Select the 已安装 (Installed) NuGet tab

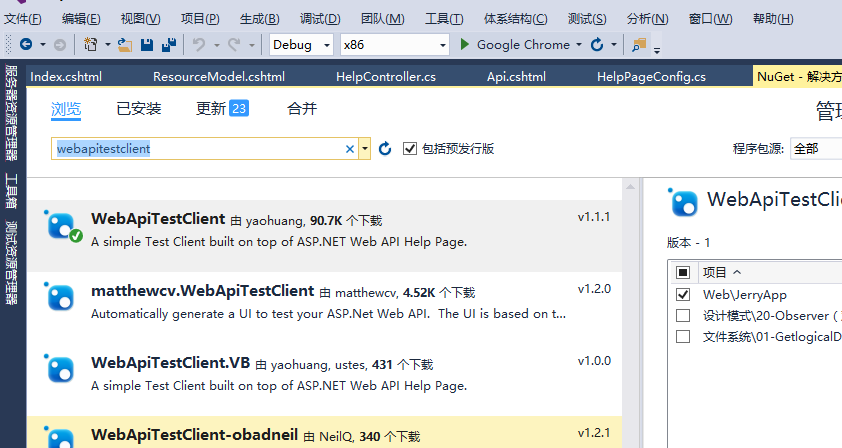point(139,109)
